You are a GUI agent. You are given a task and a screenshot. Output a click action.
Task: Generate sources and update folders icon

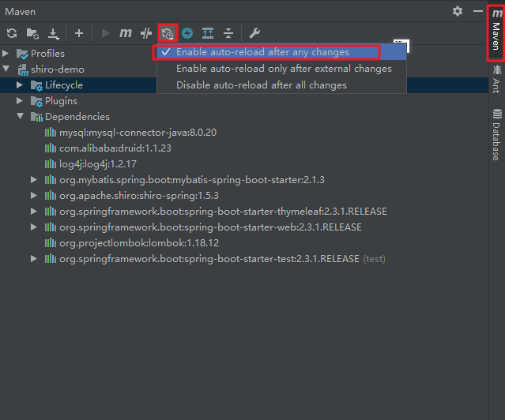click(x=32, y=33)
